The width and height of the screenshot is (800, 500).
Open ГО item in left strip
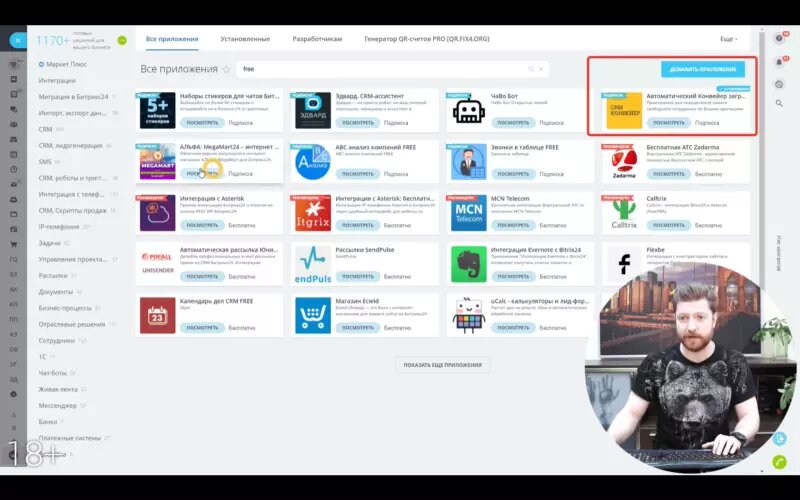(14, 259)
